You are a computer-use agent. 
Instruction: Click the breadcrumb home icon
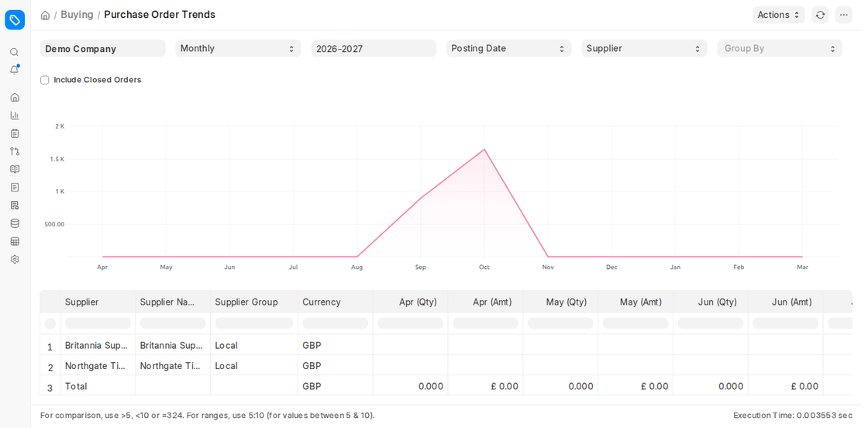tap(46, 15)
